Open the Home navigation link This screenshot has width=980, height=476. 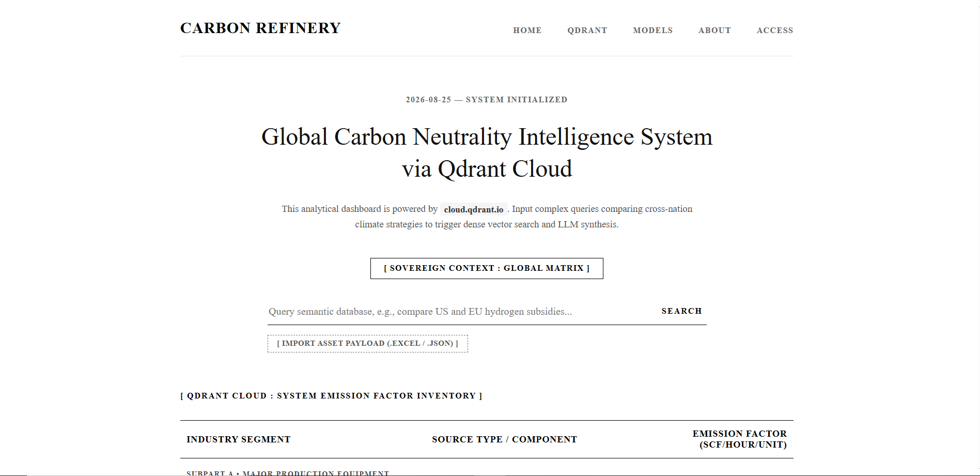pyautogui.click(x=527, y=30)
